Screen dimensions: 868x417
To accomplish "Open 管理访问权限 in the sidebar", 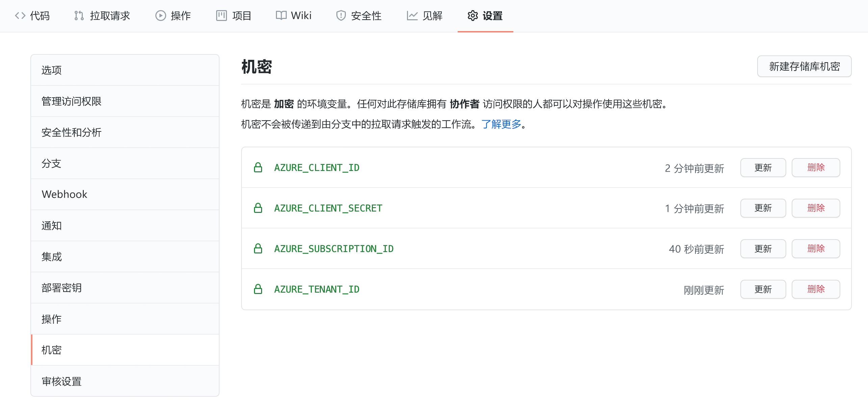I will 72,101.
